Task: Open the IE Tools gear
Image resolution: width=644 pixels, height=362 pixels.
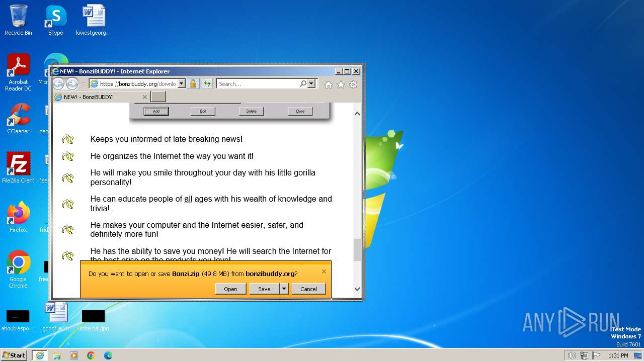Action: 353,84
